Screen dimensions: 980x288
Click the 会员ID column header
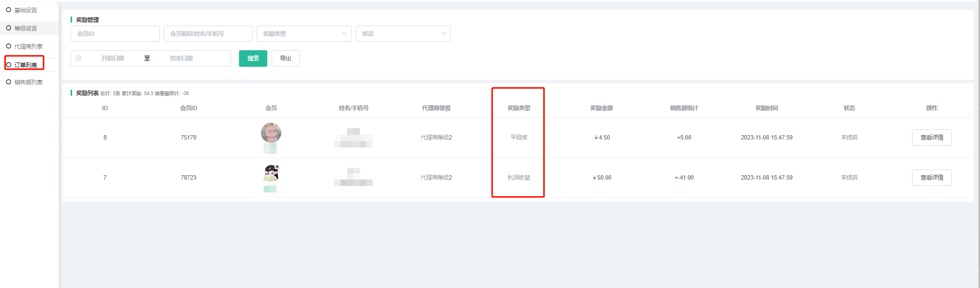tap(188, 108)
